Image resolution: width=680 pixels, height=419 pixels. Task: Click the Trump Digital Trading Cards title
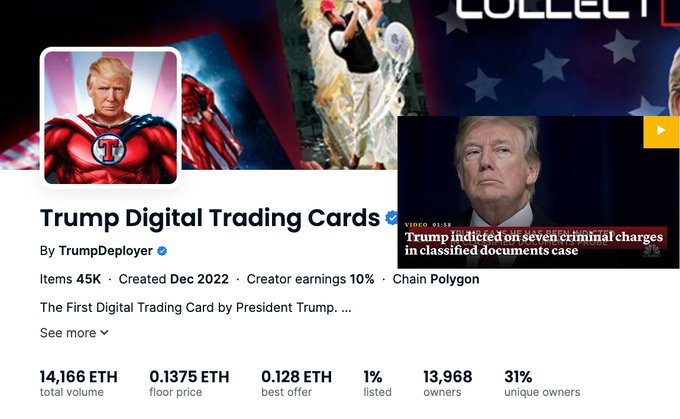pos(210,218)
